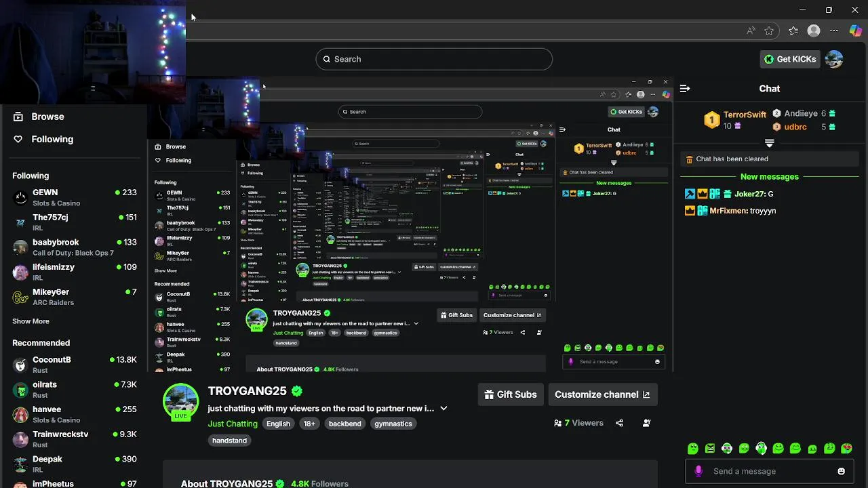The image size is (868, 488).
Task: Click the TROYGANG25 live avatar
Action: point(180,401)
